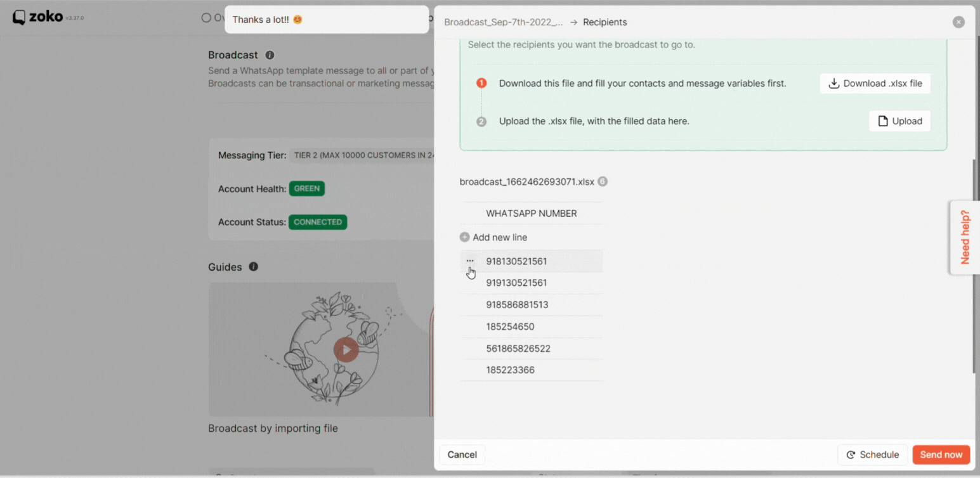Select the number 918586881513

coord(518,305)
